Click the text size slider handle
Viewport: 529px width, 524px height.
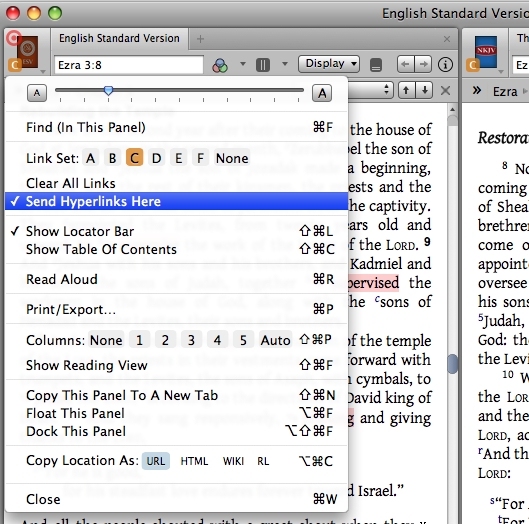click(108, 90)
